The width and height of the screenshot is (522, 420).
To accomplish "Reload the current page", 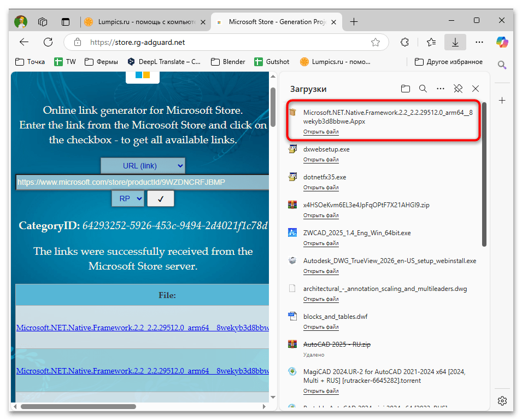I will click(48, 42).
